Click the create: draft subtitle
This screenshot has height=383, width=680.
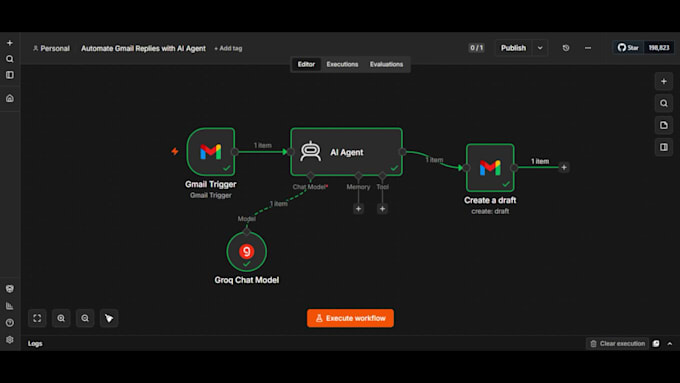pos(490,211)
